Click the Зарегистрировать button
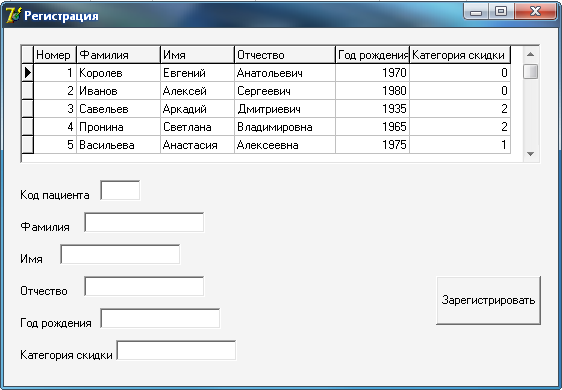The width and height of the screenshot is (562, 390). [488, 300]
